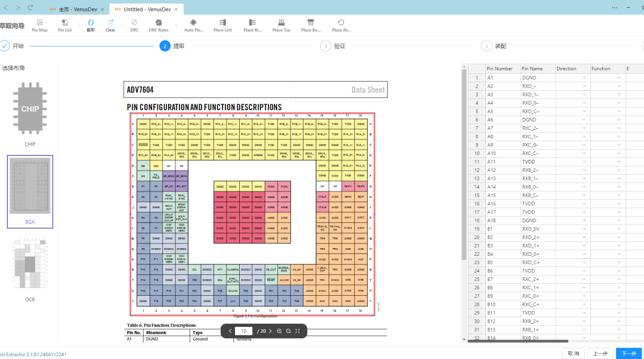Click the page number input field
644x359 pixels.
click(243, 331)
